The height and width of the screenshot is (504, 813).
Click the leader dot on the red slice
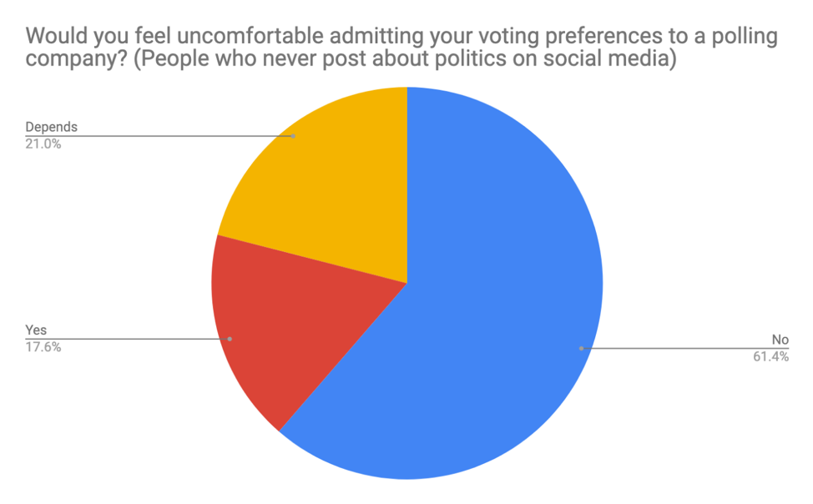(230, 339)
